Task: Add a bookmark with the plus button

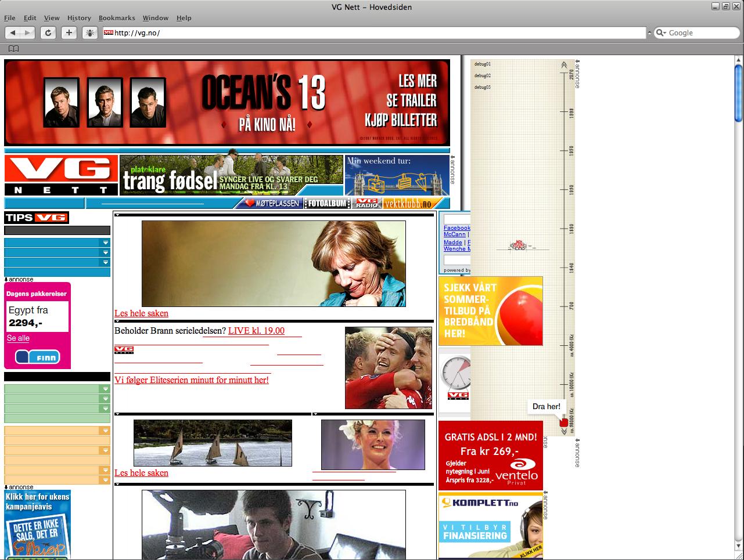Action: click(69, 33)
